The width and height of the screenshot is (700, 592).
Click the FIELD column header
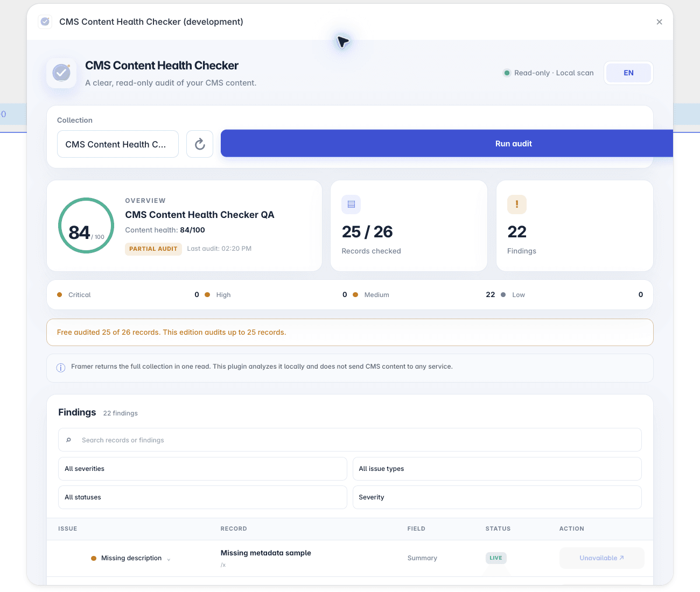[416, 528]
